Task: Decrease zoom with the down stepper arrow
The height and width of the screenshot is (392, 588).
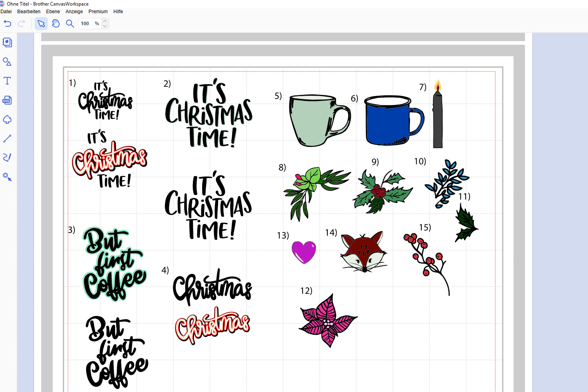Action: (105, 26)
